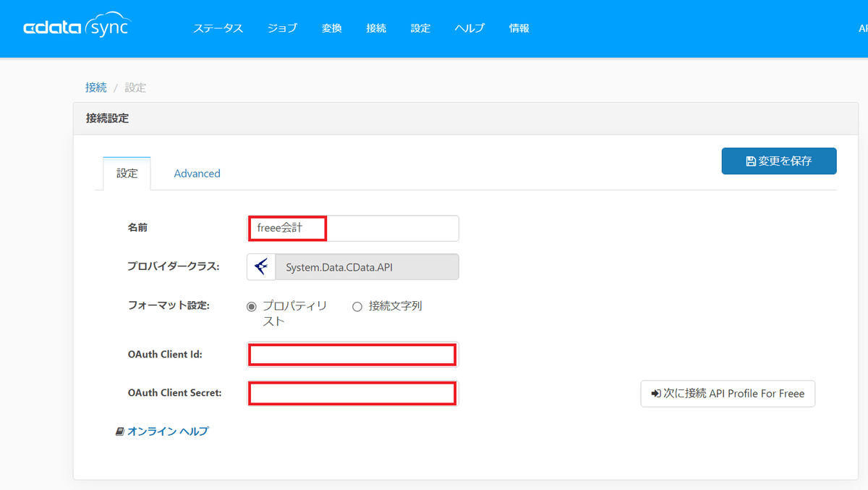This screenshot has width=868, height=490.
Task: Focus the OAuth Client Secret field
Action: click(x=352, y=394)
